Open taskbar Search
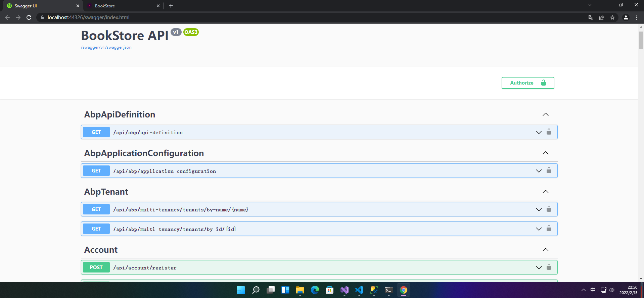Screen dimensions: 644x298 pos(256,290)
